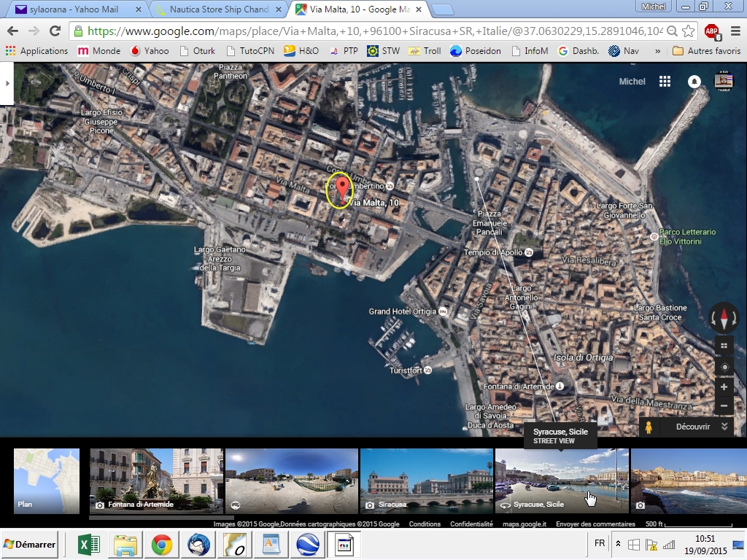747x560 pixels.
Task: Open the Applications bookmark shortcut
Action: click(x=36, y=51)
